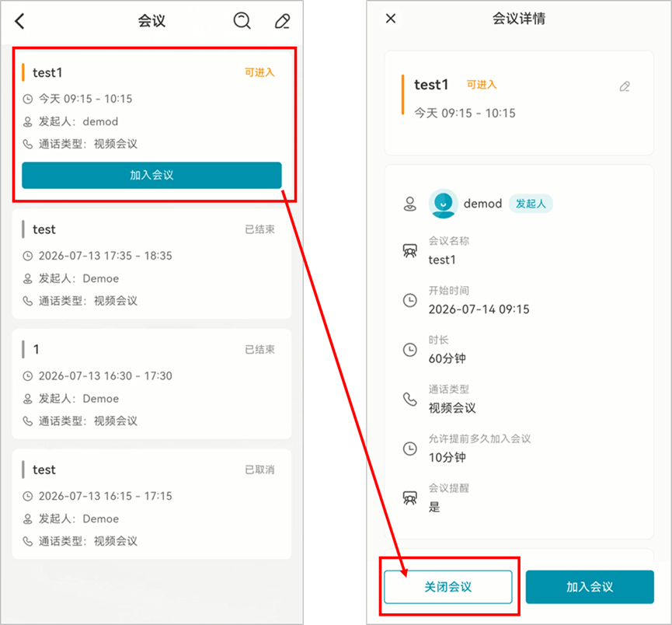Viewport: 672px width, 625px height.
Task: Tap the 可进入 status on test1 card
Action: [x=259, y=72]
